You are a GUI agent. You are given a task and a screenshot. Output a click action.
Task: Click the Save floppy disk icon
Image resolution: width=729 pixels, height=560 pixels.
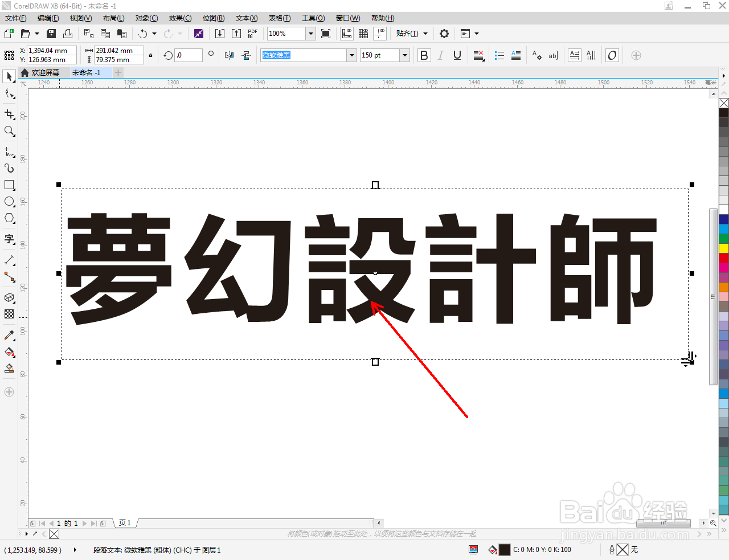pos(51,34)
